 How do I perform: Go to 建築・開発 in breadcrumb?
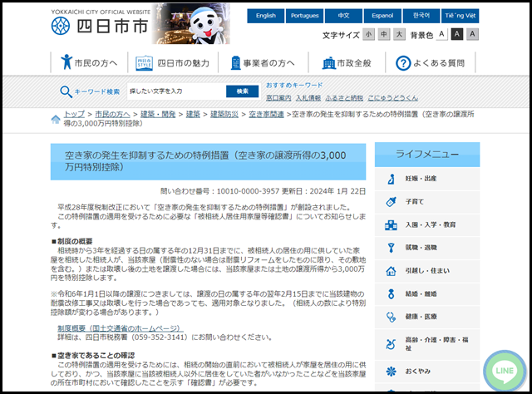pos(158,114)
